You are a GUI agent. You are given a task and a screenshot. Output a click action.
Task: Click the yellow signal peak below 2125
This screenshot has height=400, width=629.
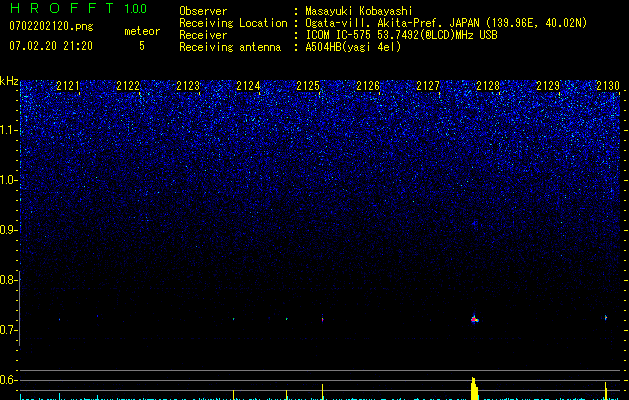pyautogui.click(x=322, y=390)
